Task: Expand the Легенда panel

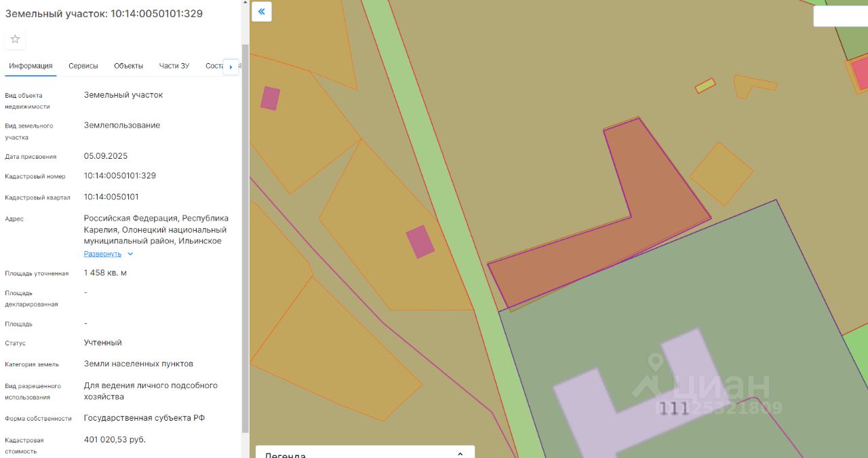Action: pos(365,453)
